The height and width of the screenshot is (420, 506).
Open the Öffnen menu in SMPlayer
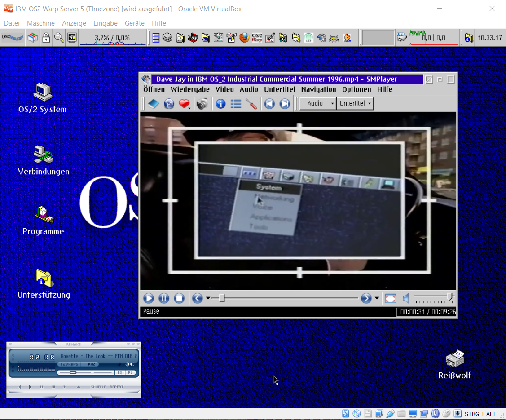pos(154,90)
